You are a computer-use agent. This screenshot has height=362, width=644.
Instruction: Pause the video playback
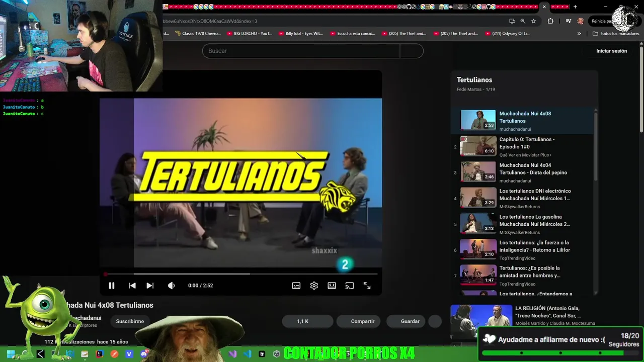click(112, 286)
